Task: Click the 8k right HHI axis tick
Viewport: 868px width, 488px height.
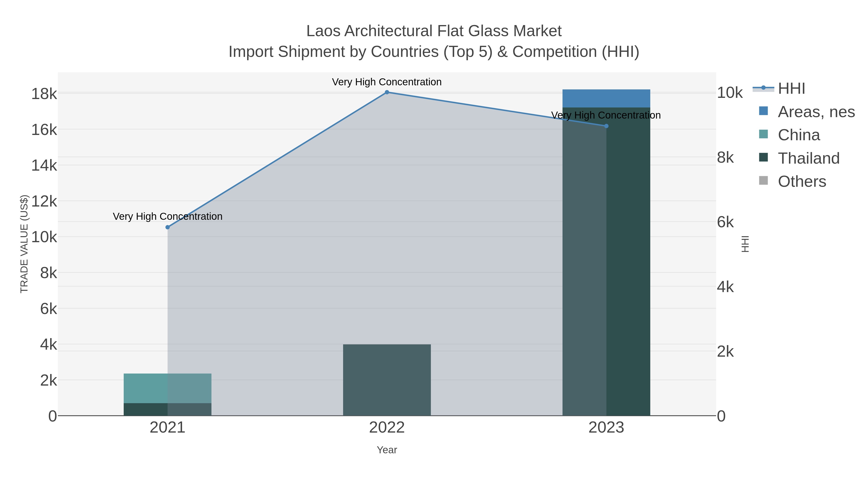Action: pos(726,157)
